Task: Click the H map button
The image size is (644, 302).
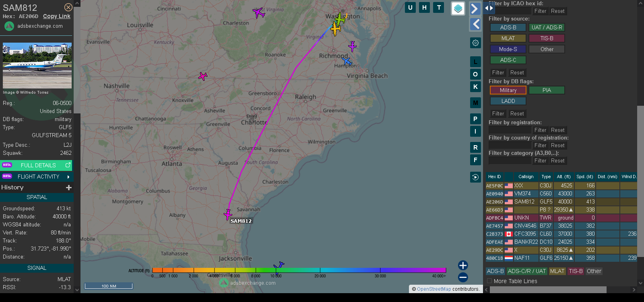Action: 424,7
